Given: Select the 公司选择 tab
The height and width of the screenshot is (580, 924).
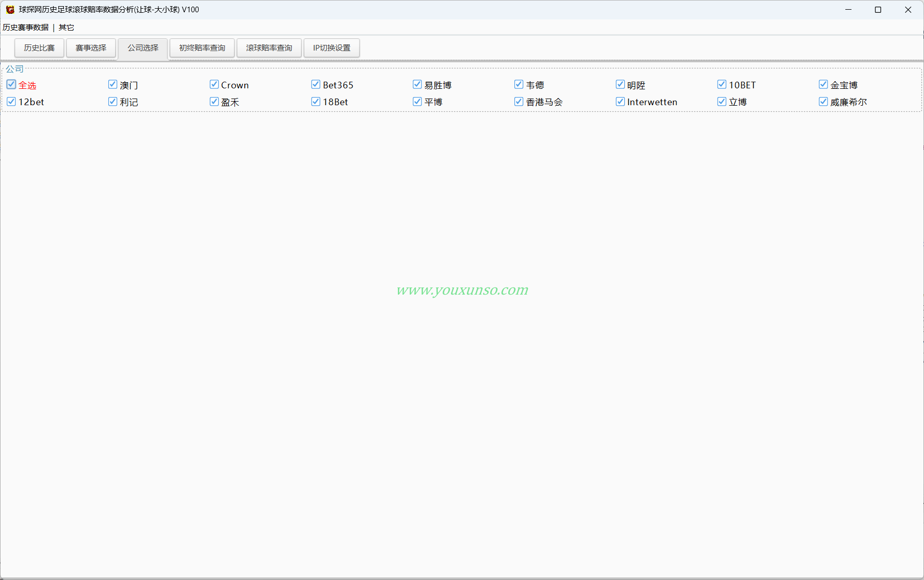Looking at the screenshot, I should pos(143,48).
